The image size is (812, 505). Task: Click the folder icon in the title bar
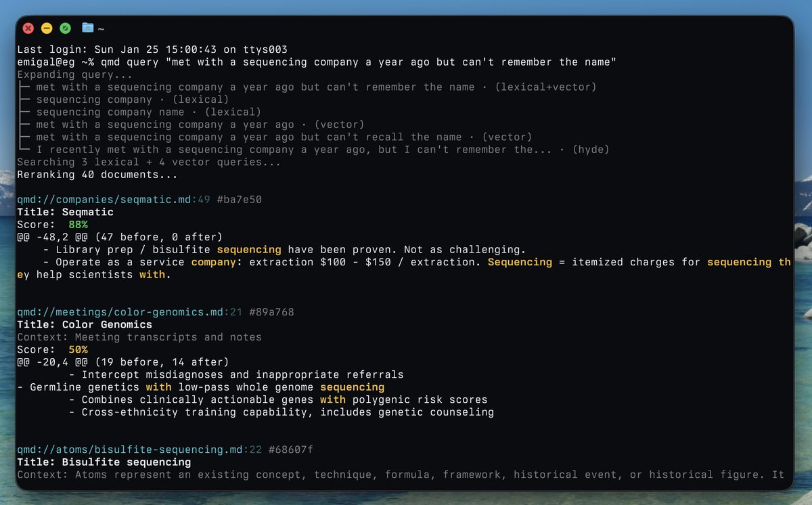(87, 28)
